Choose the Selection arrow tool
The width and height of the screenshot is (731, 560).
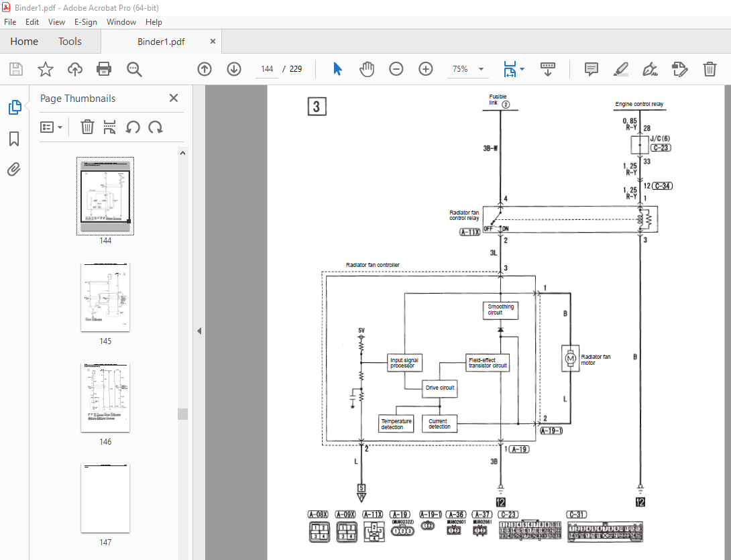tap(337, 69)
